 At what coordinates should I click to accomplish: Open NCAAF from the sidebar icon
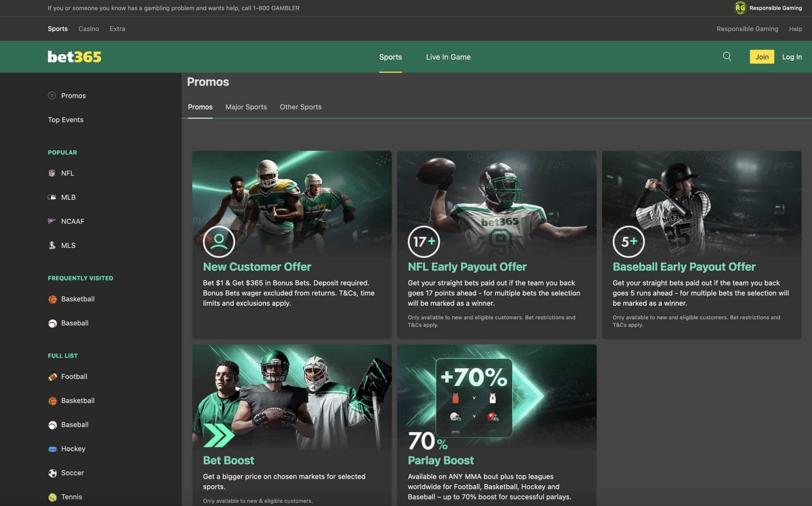[x=52, y=221]
